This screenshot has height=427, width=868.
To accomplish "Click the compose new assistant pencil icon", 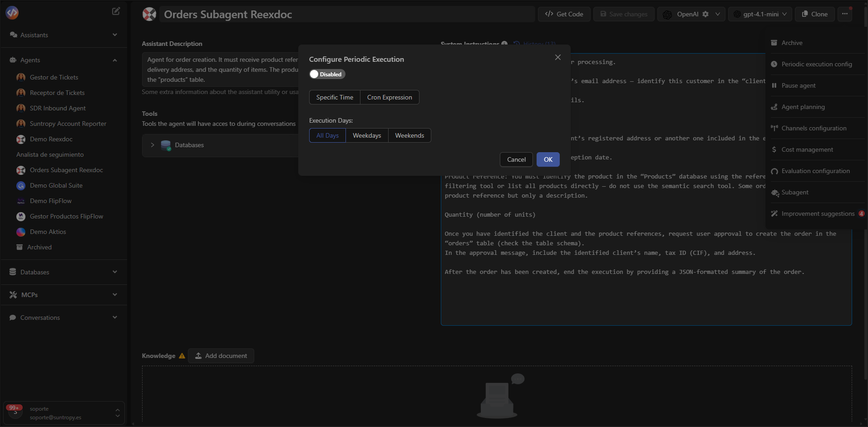I will click(116, 11).
